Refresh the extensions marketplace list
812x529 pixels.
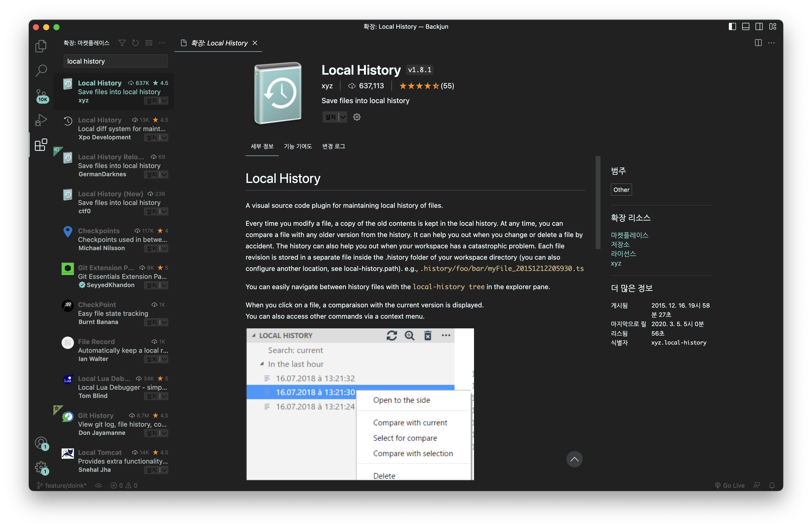[136, 43]
